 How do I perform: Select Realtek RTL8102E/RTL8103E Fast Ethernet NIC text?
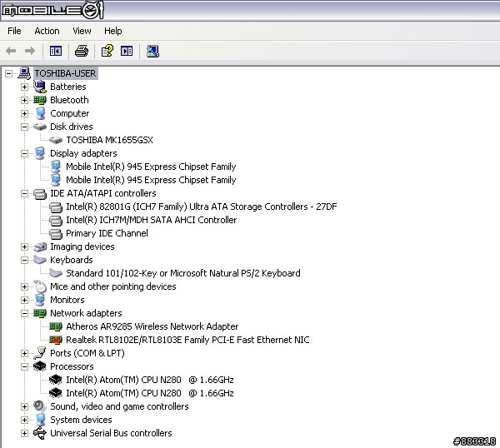[187, 340]
